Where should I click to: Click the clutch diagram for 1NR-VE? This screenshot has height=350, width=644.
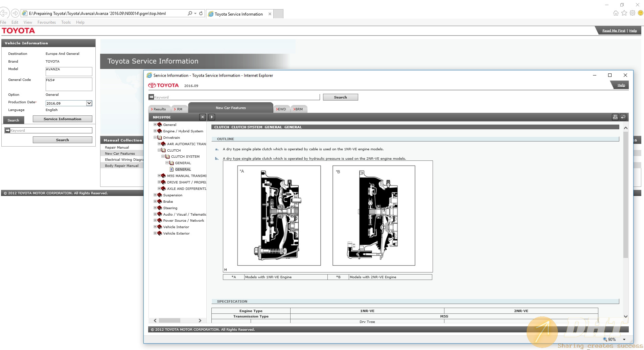279,216
